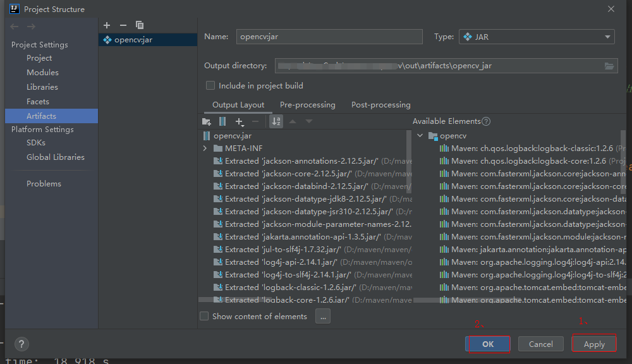Image resolution: width=632 pixels, height=364 pixels.
Task: Select Extracted jul-to-slf4j-1.7.32.jar row
Action: [312, 250]
